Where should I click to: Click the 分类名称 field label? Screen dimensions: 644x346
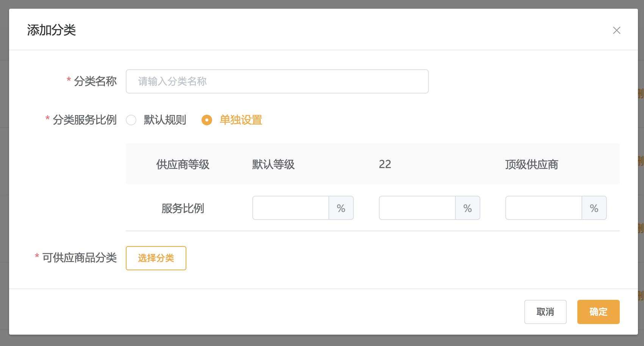pos(95,81)
